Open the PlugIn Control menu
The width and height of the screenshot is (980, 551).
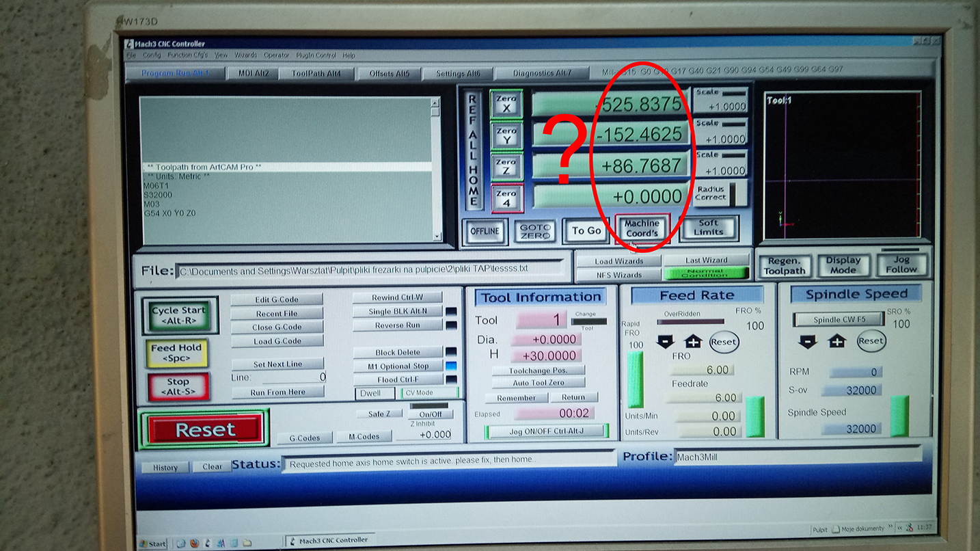click(x=316, y=55)
